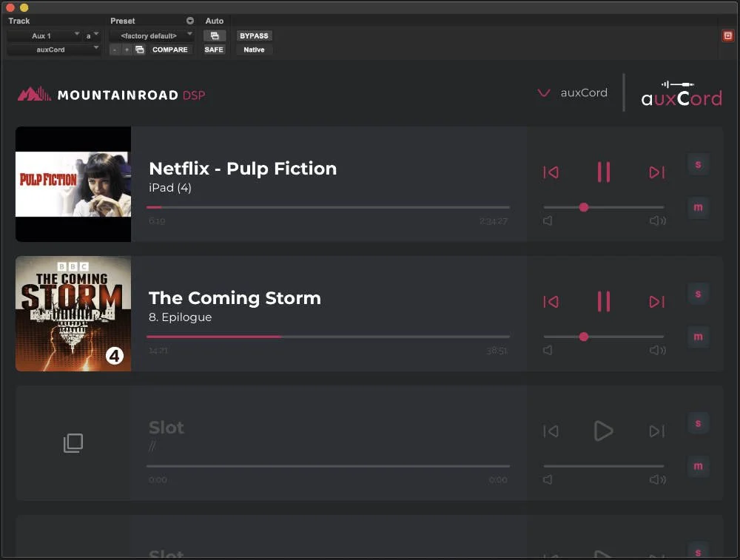Adjust Netflix - Pulp Fiction volume slider
The width and height of the screenshot is (740, 560).
(x=604, y=207)
